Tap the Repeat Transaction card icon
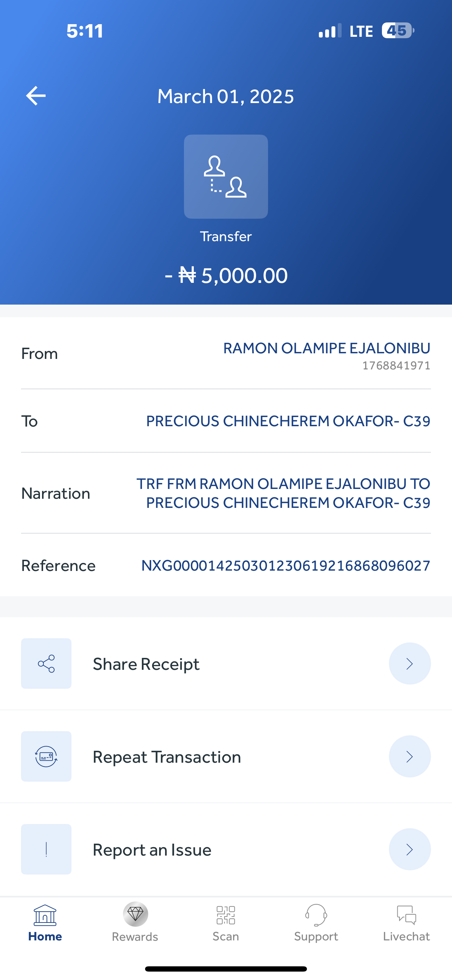The height and width of the screenshot is (980, 452). (x=46, y=756)
